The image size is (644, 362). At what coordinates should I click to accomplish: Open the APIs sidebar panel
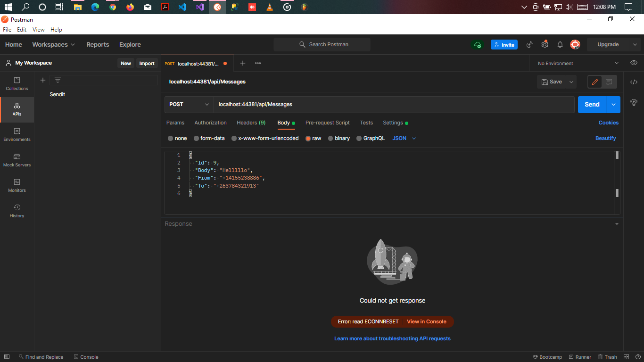(17, 109)
